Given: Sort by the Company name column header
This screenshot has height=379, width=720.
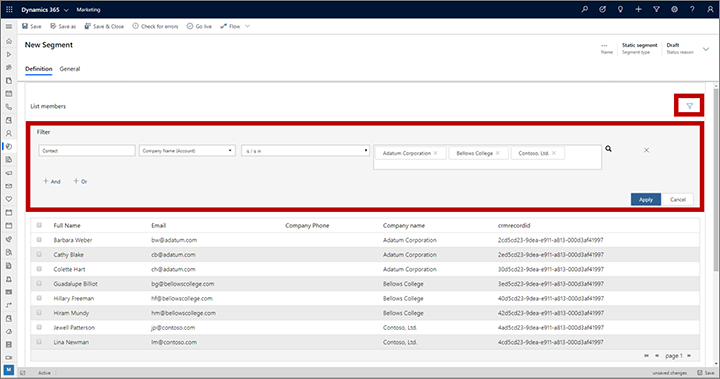Looking at the screenshot, I should [404, 226].
